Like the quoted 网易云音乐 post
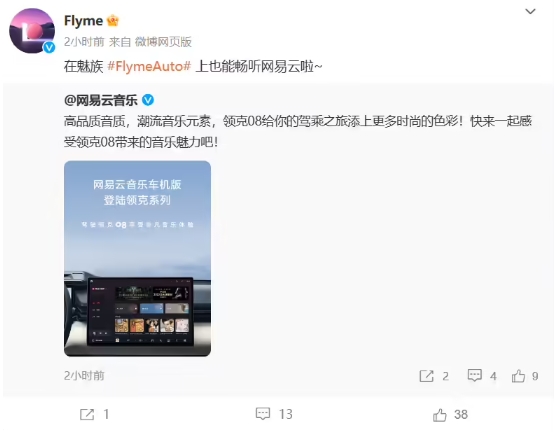 (525, 376)
